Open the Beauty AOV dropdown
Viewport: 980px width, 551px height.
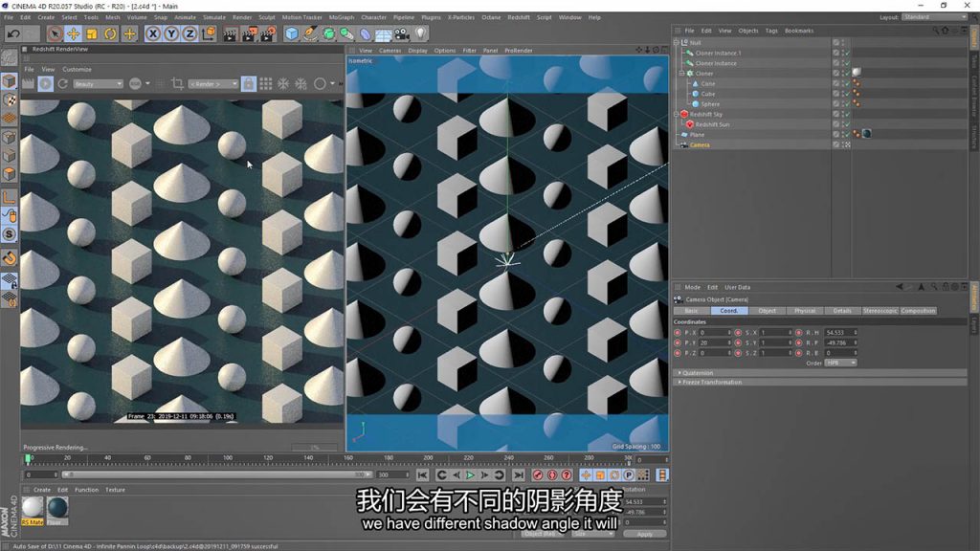(x=98, y=84)
